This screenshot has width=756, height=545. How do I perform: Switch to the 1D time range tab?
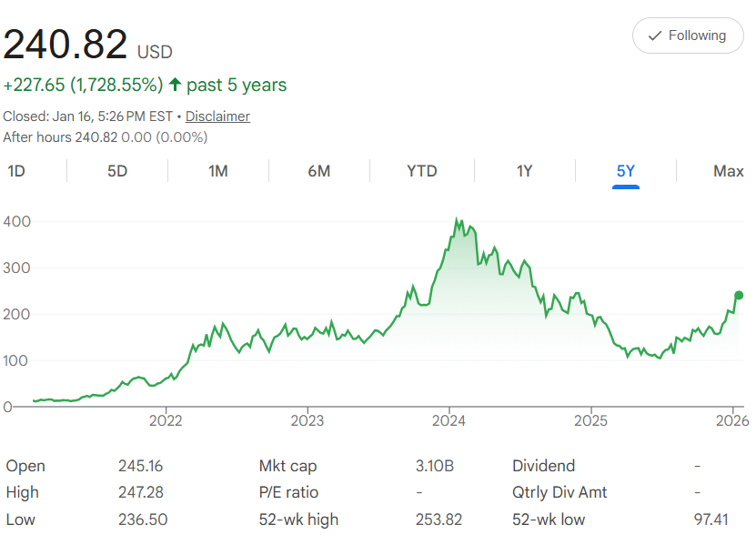16,171
